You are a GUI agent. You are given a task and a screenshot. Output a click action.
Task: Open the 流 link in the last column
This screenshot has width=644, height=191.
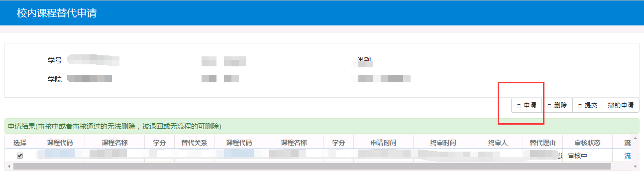628,156
